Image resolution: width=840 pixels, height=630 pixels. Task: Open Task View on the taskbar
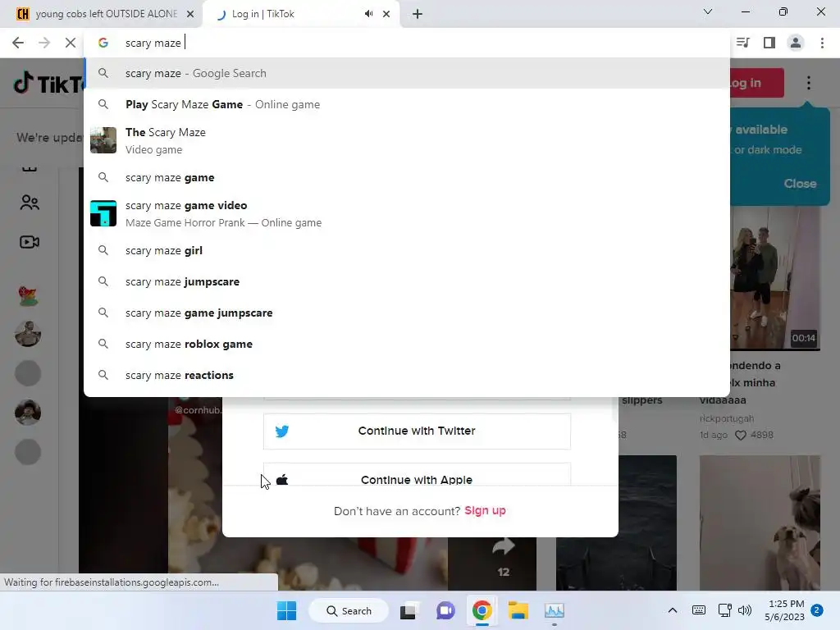(x=409, y=610)
